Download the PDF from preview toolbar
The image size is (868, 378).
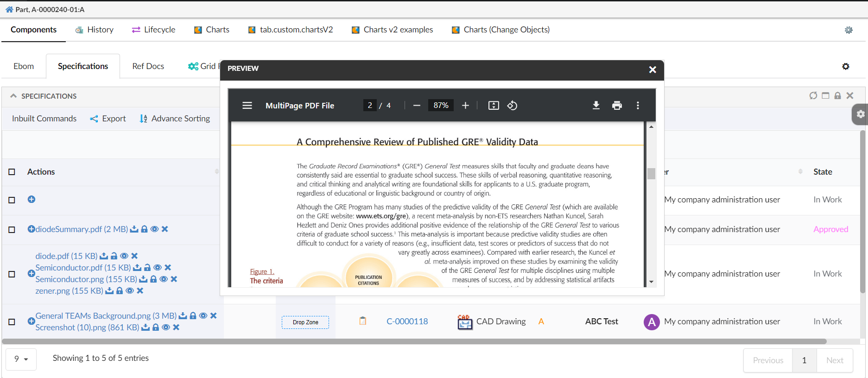coord(596,106)
